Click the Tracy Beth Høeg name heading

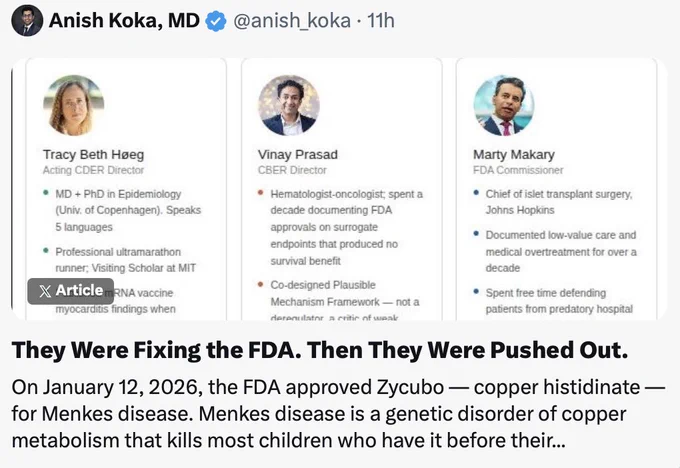point(93,154)
